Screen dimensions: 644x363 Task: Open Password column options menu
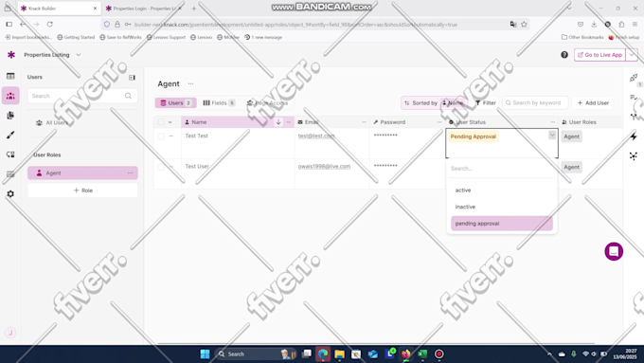coord(439,122)
